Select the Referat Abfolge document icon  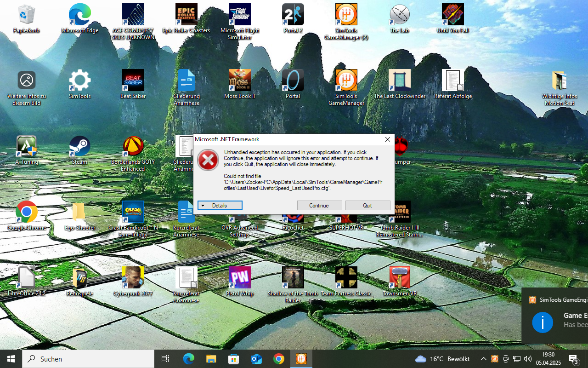(453, 85)
